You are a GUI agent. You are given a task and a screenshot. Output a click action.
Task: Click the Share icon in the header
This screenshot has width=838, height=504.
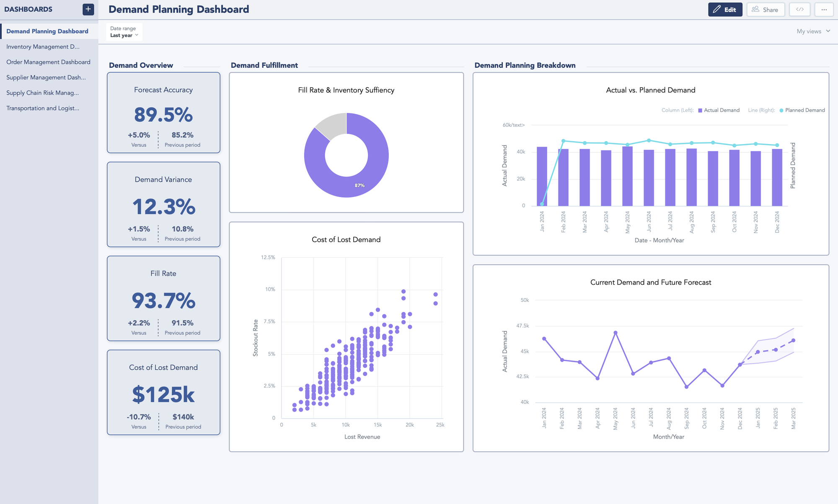click(x=756, y=9)
